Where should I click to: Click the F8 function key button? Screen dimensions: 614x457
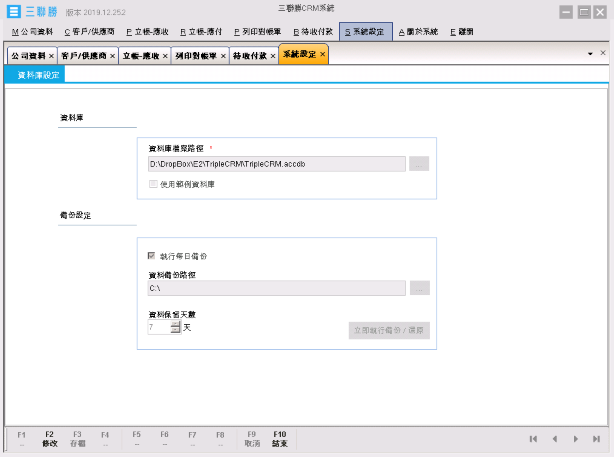[220, 439]
